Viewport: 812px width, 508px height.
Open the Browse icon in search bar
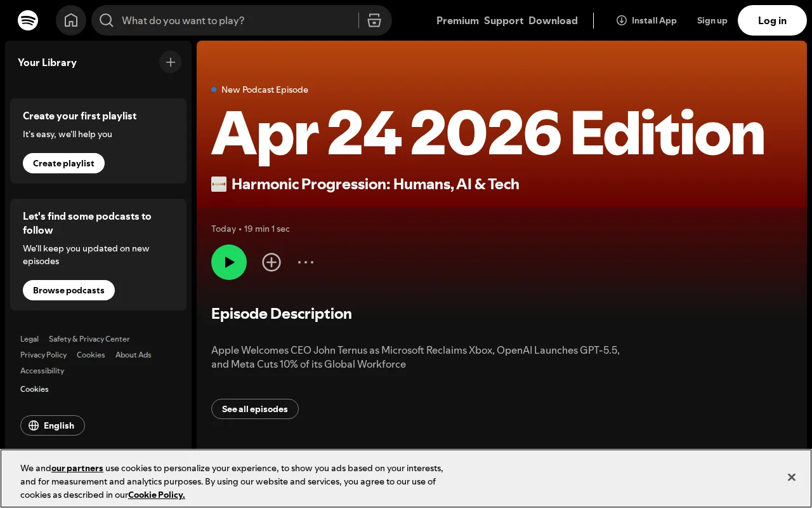(x=374, y=20)
